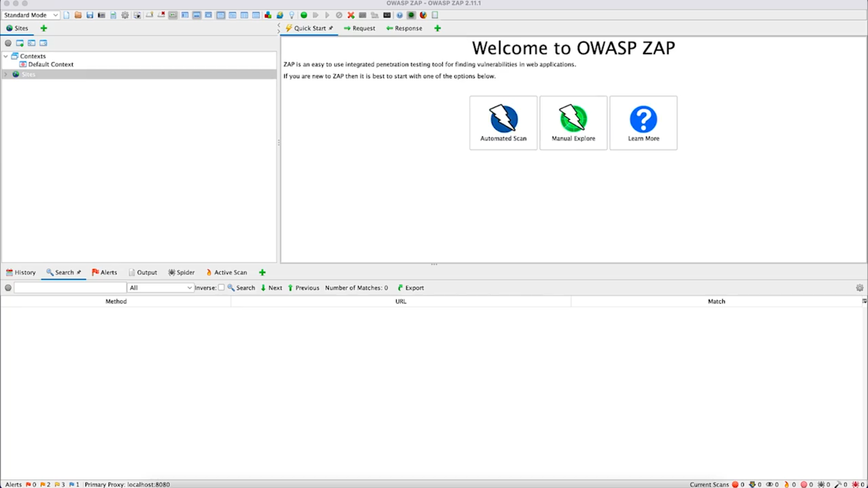Toggle the lightbulb show hidden fields icon
Viewport: 868px width, 488px height.
tap(292, 15)
